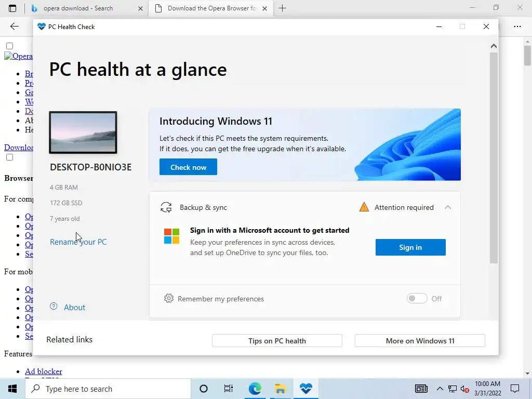Open the notification center icon
This screenshot has height=399, width=532.
coord(515,389)
